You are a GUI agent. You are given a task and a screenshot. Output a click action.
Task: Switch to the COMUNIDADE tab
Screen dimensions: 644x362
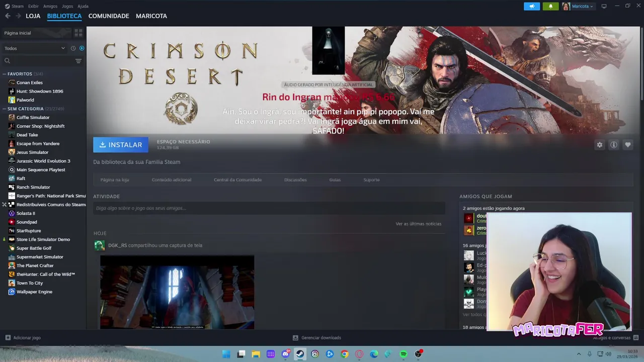(109, 16)
